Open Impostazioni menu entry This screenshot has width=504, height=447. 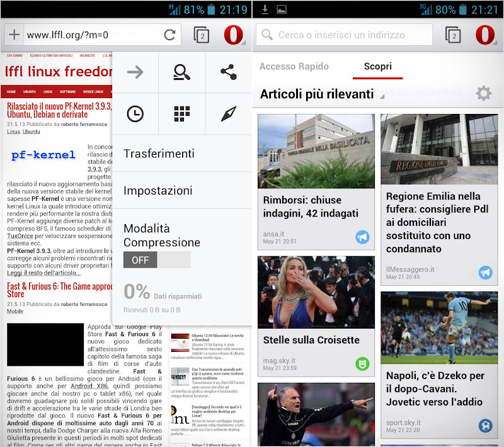182,190
